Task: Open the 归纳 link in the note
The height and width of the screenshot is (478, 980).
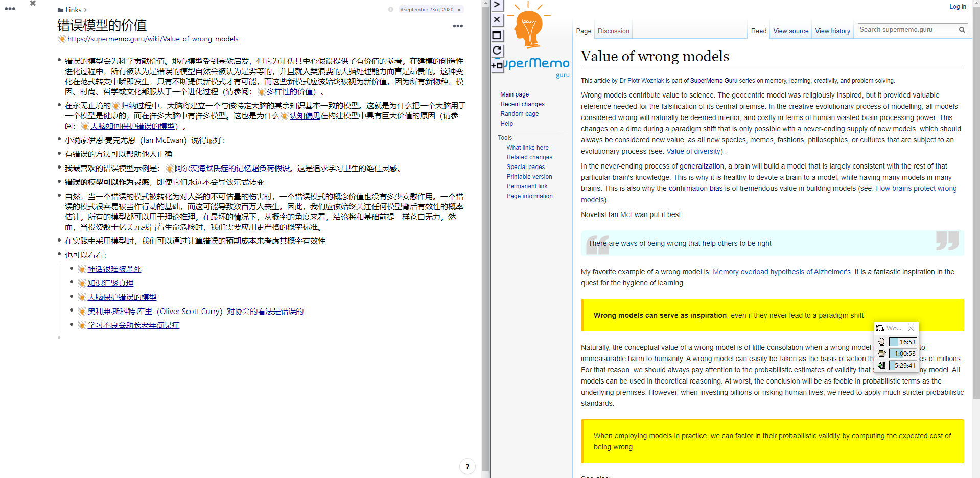Action: tap(129, 106)
